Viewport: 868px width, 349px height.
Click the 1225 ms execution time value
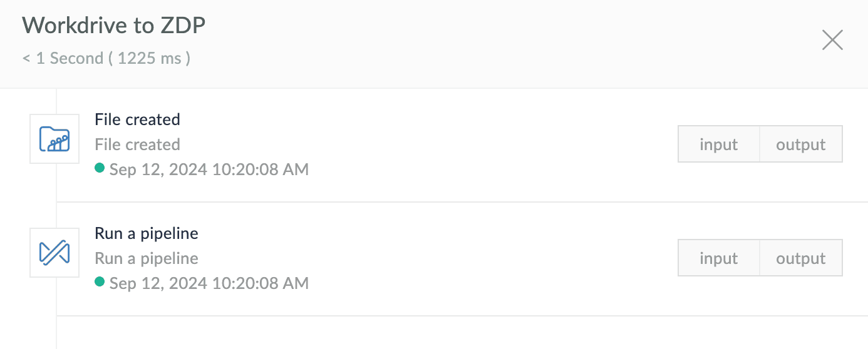point(149,58)
